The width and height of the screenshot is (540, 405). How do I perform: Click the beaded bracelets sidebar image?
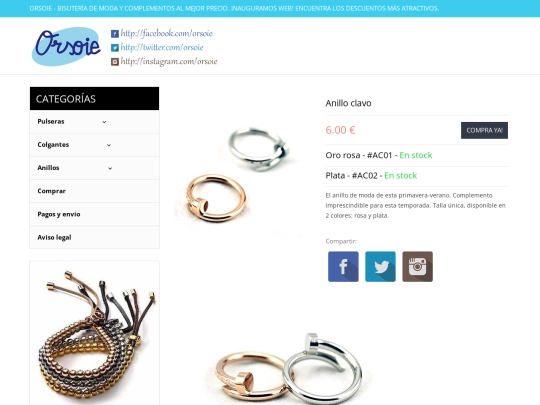coord(94,333)
